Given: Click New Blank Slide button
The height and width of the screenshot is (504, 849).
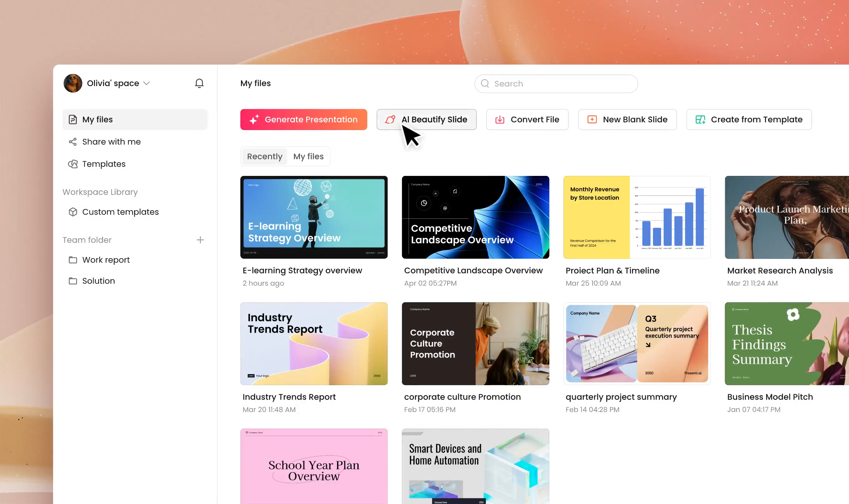Looking at the screenshot, I should click(627, 119).
